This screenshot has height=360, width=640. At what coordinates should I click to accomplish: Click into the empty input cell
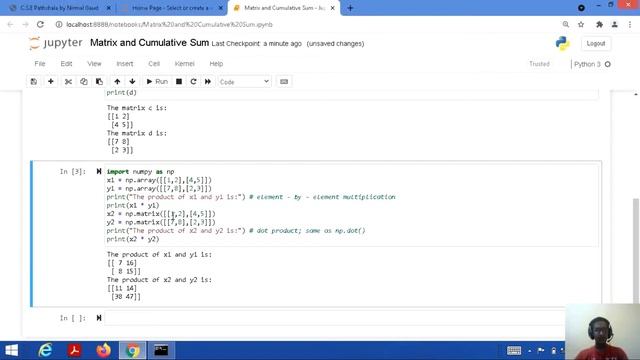click(x=335, y=318)
